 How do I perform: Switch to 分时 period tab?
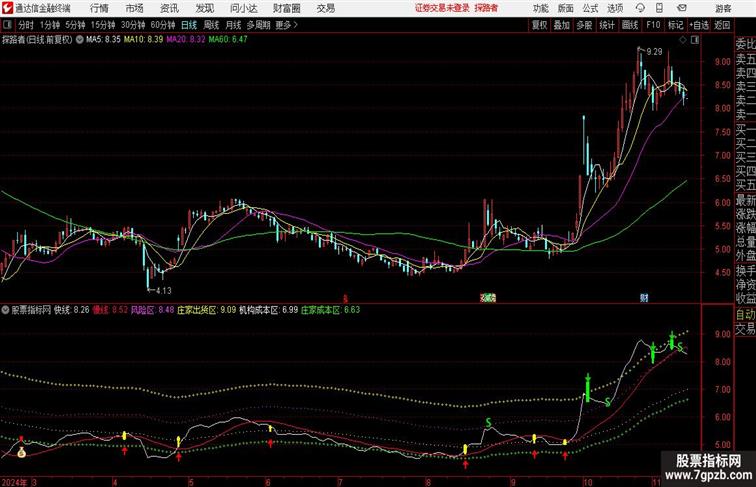(26, 25)
